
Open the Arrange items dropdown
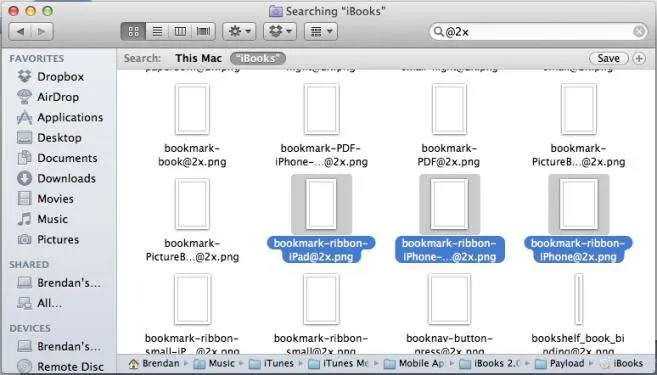(x=321, y=31)
